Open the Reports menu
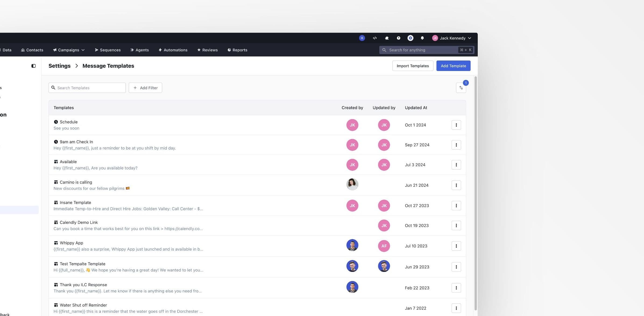Image resolution: width=644 pixels, height=316 pixels. (237, 50)
